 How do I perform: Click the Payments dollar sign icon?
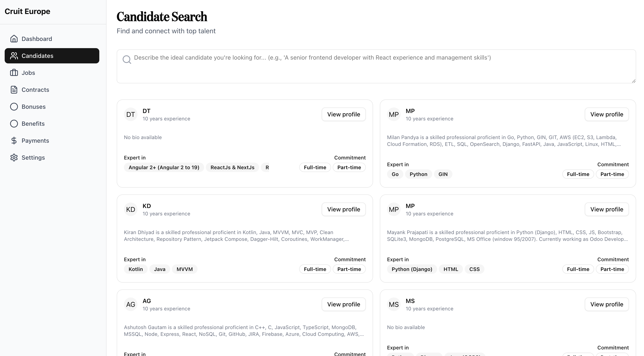point(14,141)
